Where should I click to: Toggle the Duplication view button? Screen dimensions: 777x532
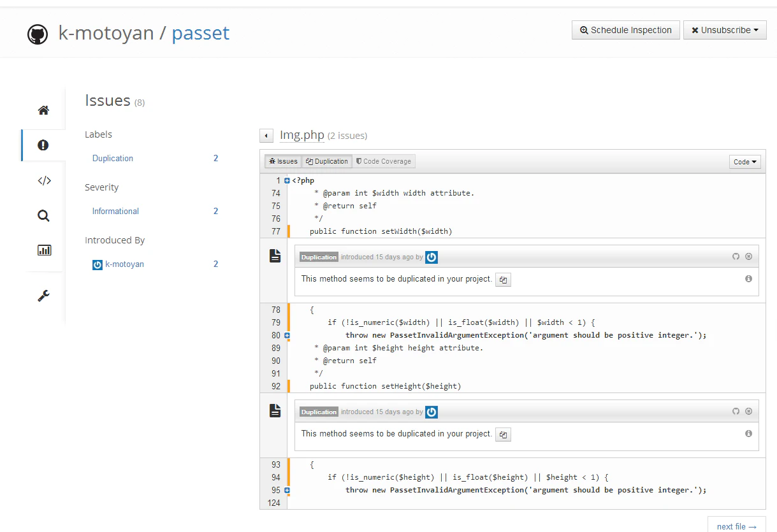point(326,162)
